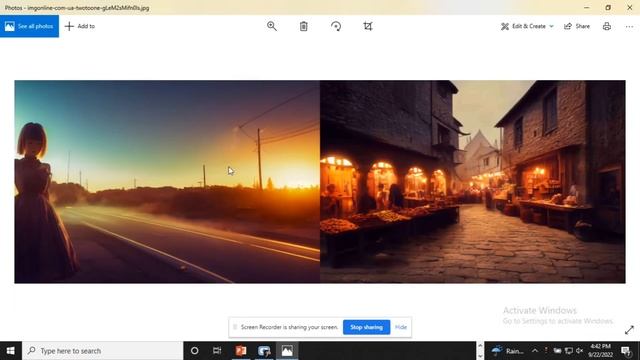Click Stop sharing in Screen Recorder bar
Viewport: 640px width, 360px height.
(x=367, y=327)
